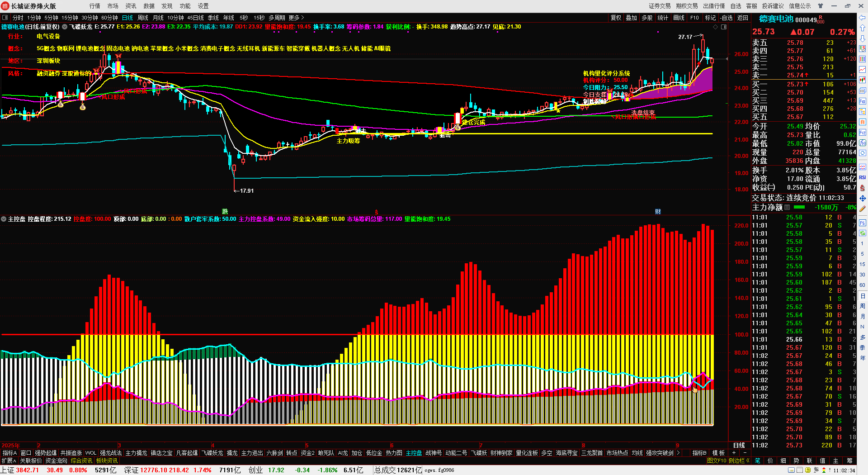868x475 pixels.
Task: Open the 指标A indicator group dropdown
Action: (9, 453)
